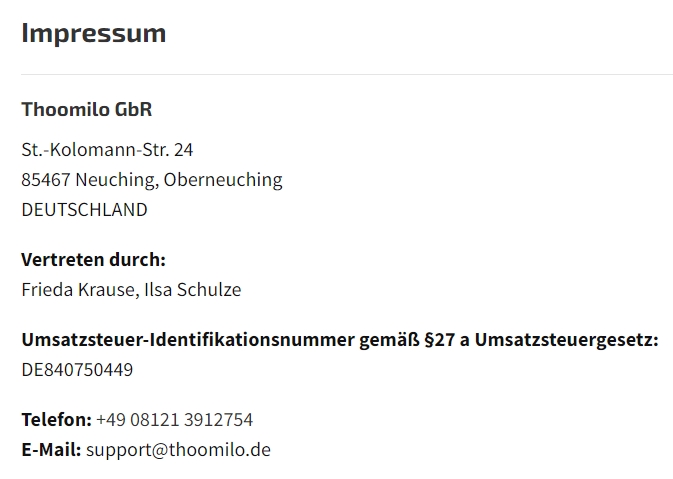The width and height of the screenshot is (673, 479).
Task: Click the Telefon label
Action: click(56, 420)
